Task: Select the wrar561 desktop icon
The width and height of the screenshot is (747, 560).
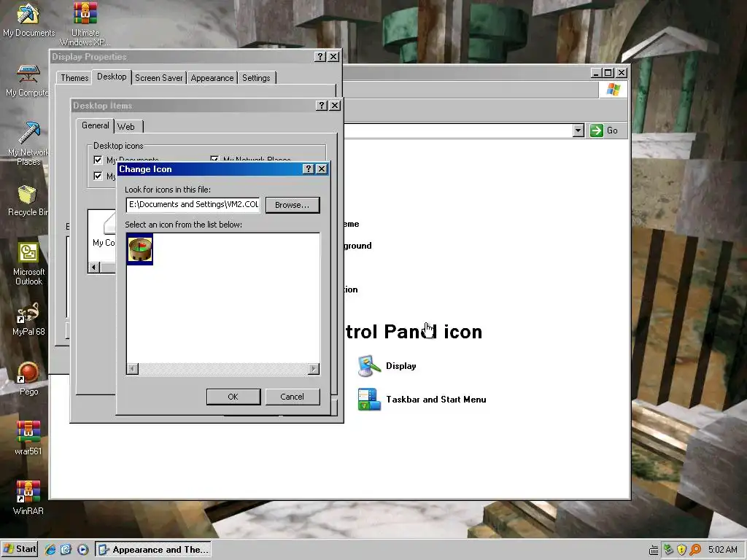Action: click(28, 438)
